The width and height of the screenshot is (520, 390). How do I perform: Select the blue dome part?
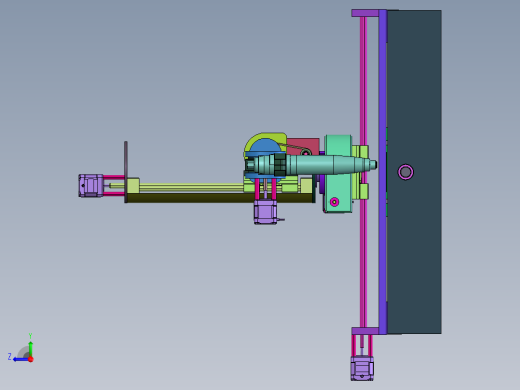265,146
